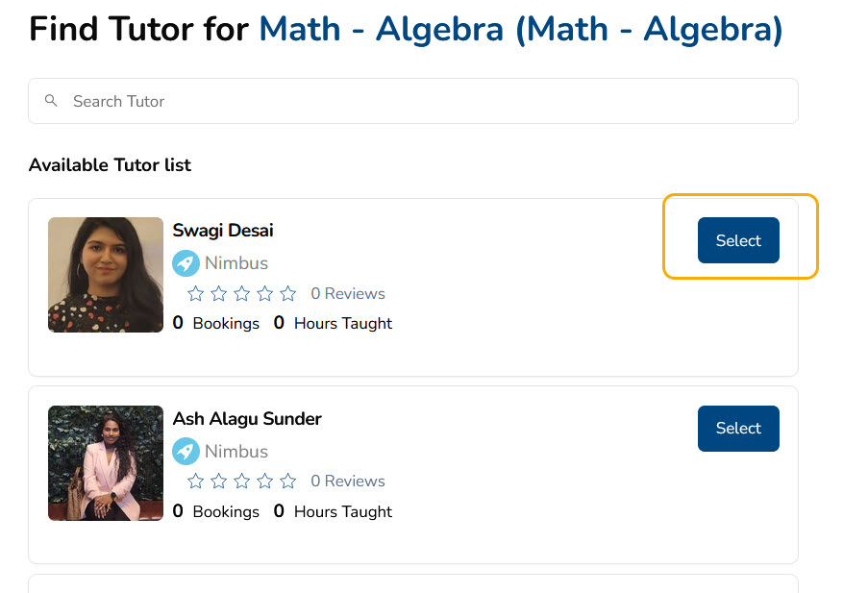Open Swagi Desai's 0 Reviews link
Image resolution: width=868 pixels, height=593 pixels.
pos(348,293)
